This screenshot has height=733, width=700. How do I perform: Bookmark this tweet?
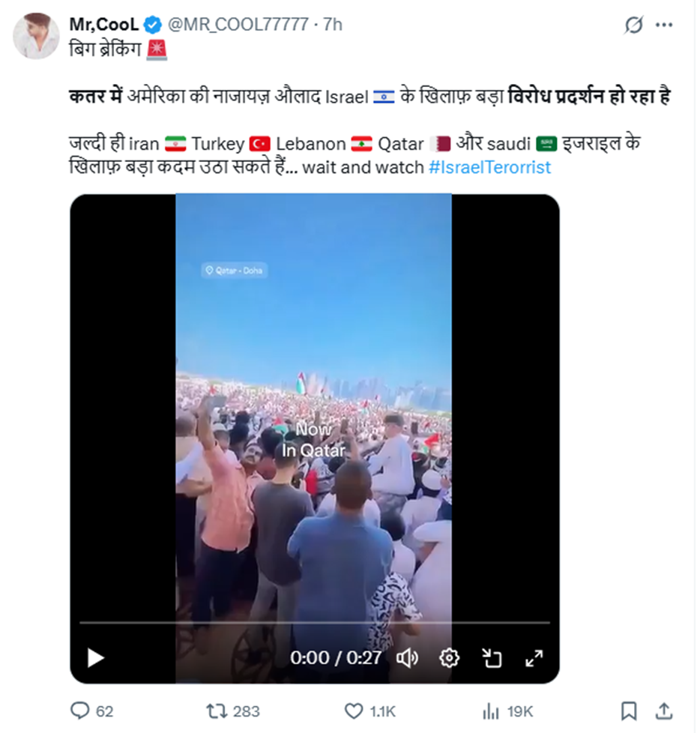pos(629,711)
